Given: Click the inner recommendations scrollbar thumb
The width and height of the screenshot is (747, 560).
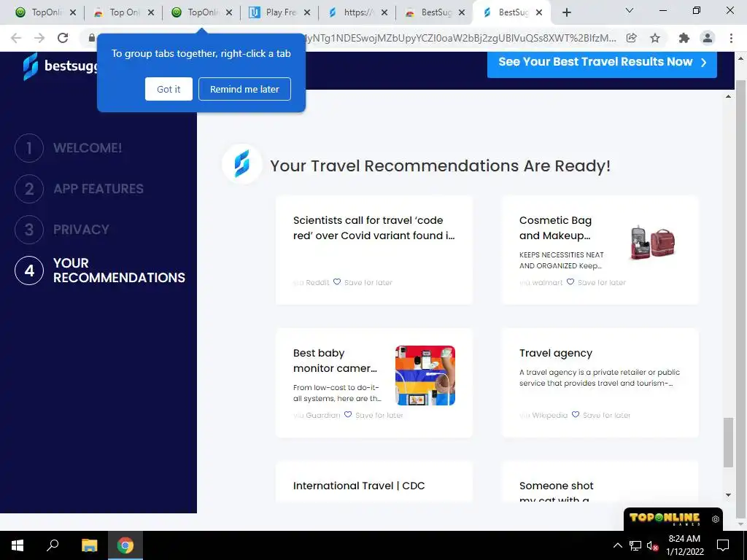Looking at the screenshot, I should (x=729, y=442).
